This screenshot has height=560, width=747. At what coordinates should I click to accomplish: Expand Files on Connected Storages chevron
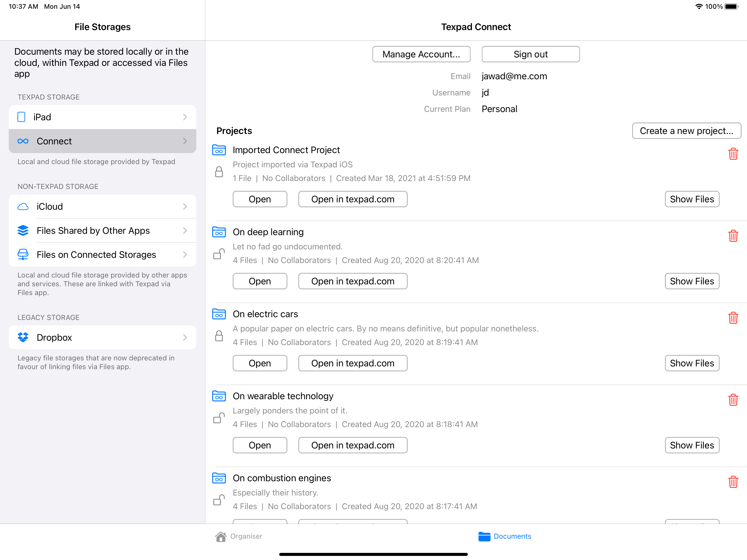(x=185, y=255)
